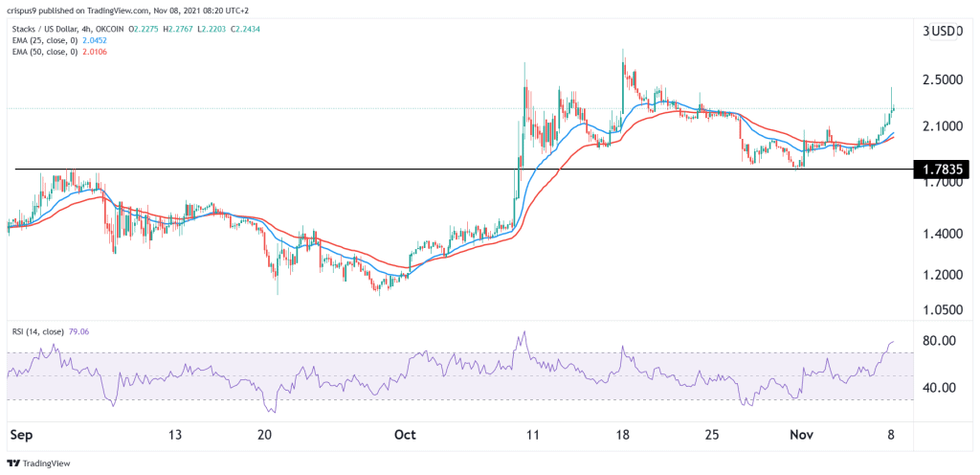Click the 20 date label on time axis
This screenshot has width=980, height=475.
pos(264,435)
